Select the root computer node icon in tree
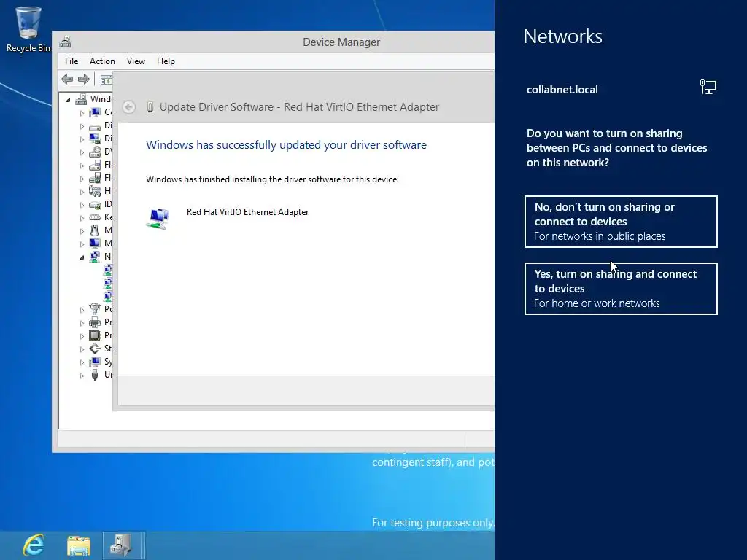747x560 pixels. 82,99
